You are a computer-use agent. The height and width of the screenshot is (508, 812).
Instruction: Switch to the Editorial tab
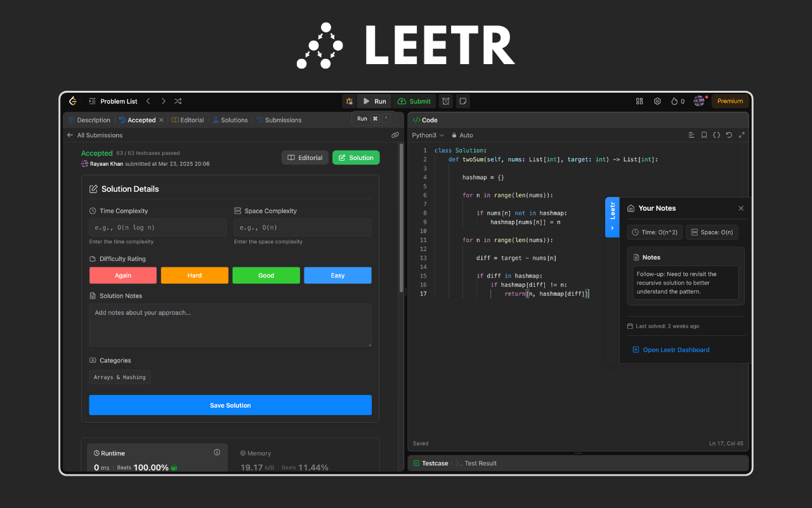(187, 120)
